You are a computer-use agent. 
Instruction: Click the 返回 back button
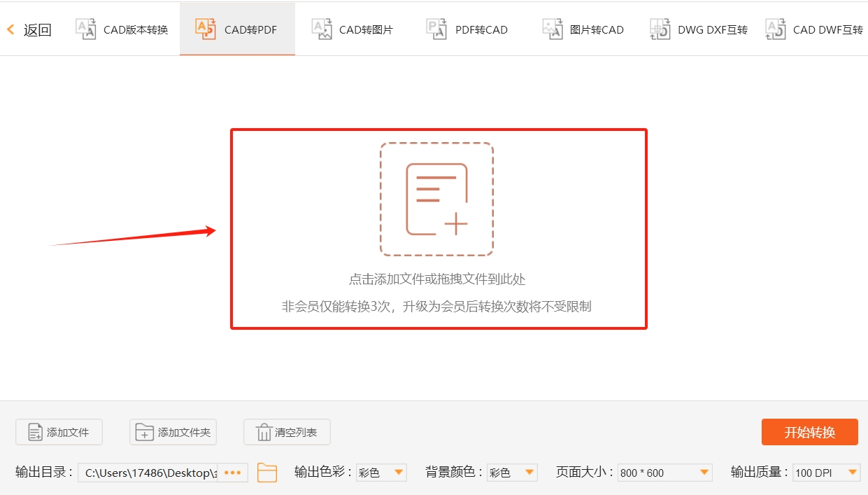[28, 29]
